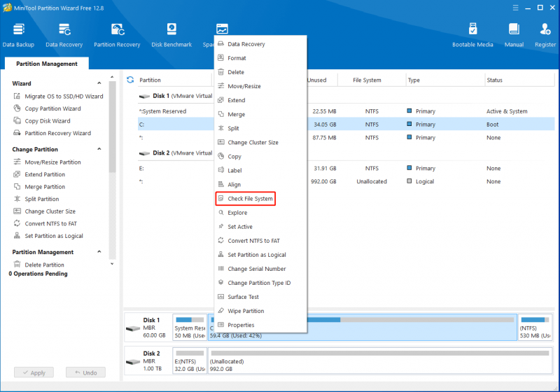
Task: Choose Set Active in context menu
Action: pos(260,226)
